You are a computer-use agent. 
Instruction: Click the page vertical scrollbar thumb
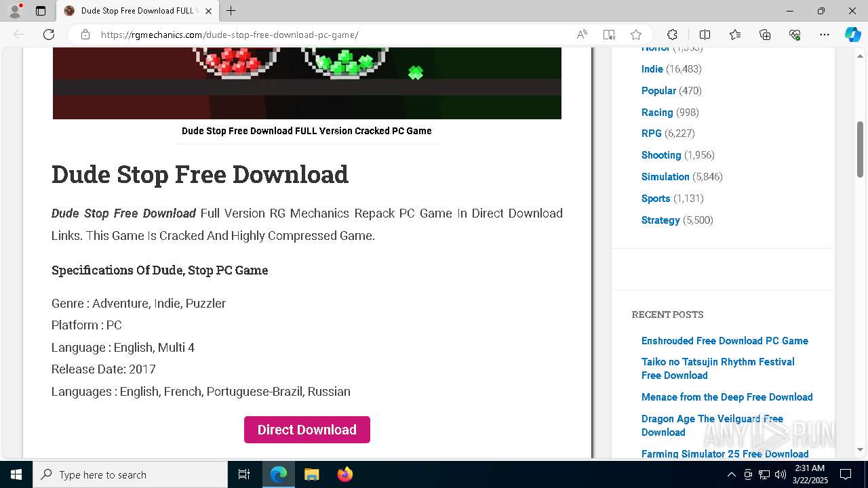pos(860,149)
